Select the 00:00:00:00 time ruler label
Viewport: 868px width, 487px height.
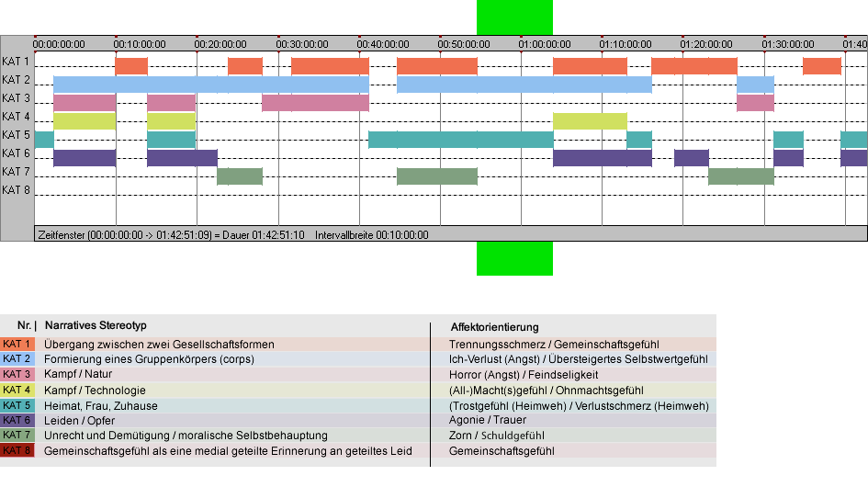59,44
